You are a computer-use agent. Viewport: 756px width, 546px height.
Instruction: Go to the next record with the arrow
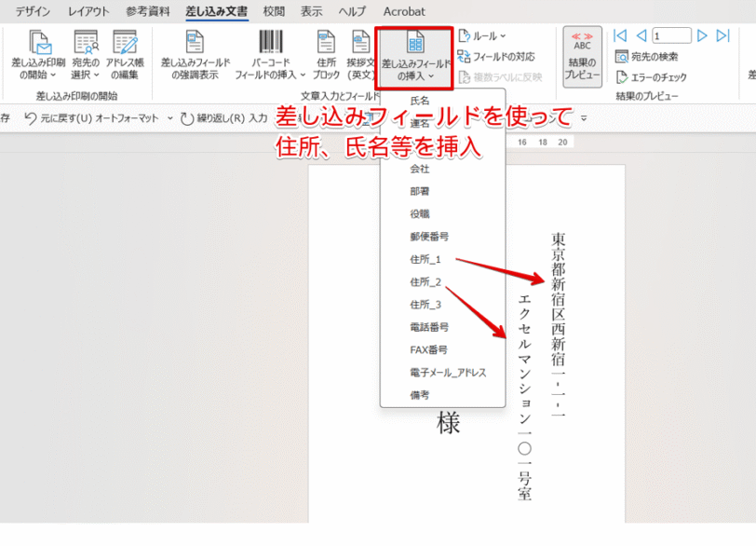coord(702,35)
